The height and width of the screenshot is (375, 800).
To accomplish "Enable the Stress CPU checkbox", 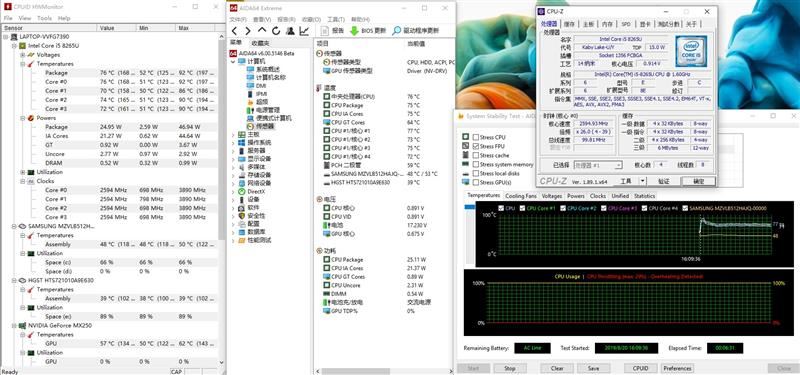I will (476, 137).
